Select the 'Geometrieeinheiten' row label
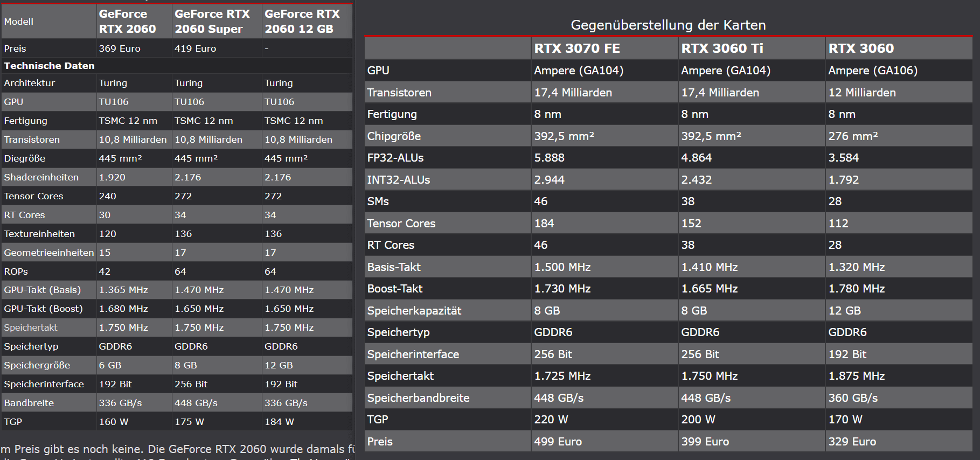The image size is (980, 460). [49, 253]
